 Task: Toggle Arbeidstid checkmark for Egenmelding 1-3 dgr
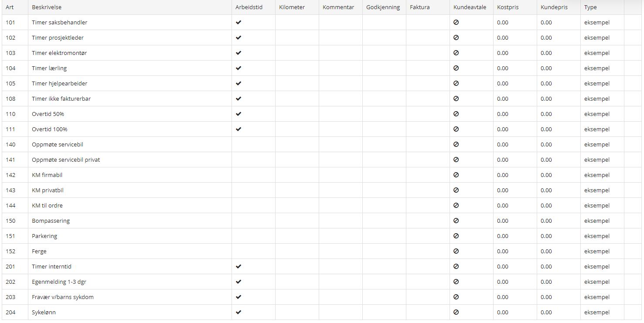pyautogui.click(x=238, y=282)
